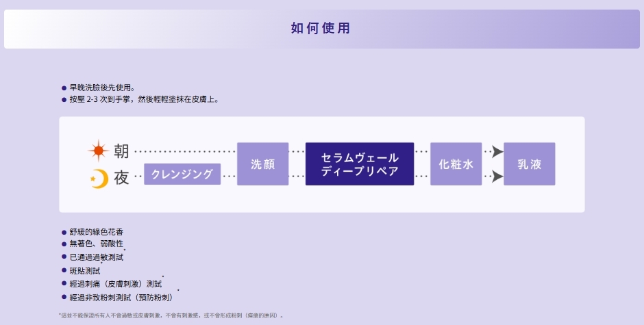644x325 pixels.
Task: Click the text 無著色、弱酸性
Action: [97, 244]
